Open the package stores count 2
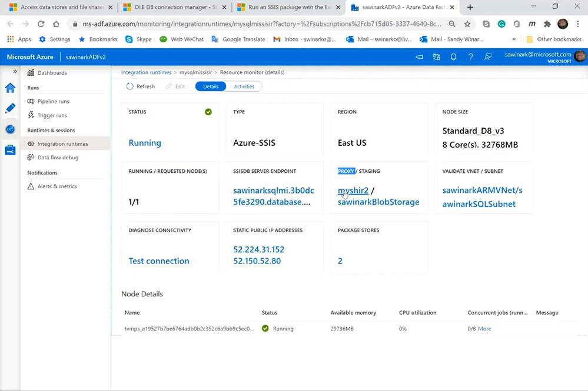 click(340, 260)
